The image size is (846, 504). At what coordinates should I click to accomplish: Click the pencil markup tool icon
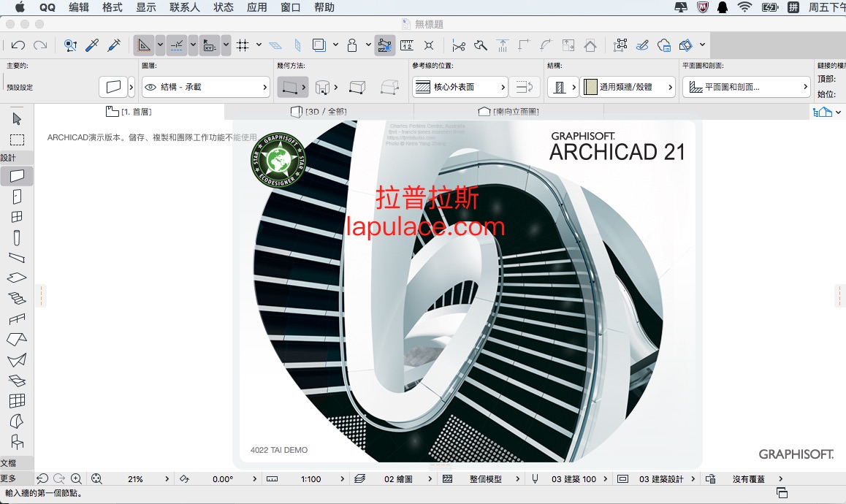[x=642, y=45]
